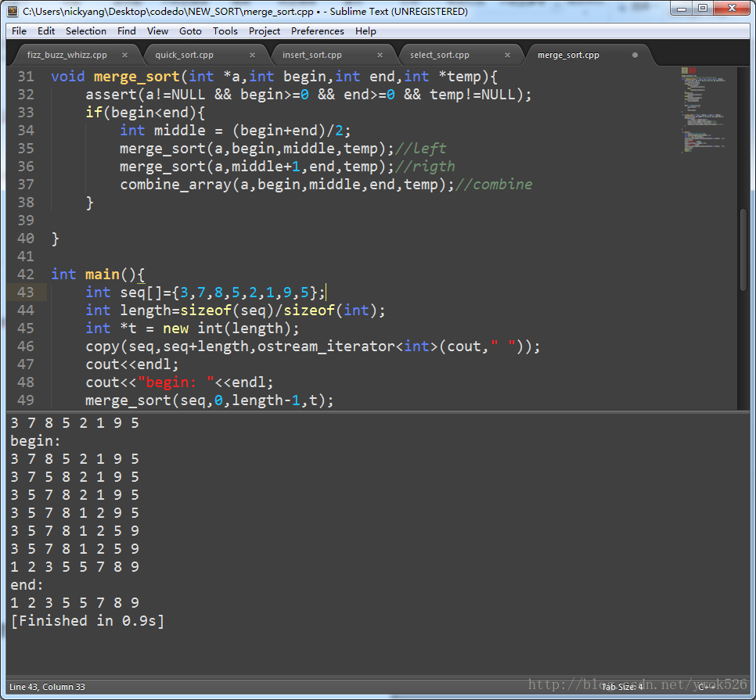Click the merge_sort call on line 49

click(x=209, y=400)
